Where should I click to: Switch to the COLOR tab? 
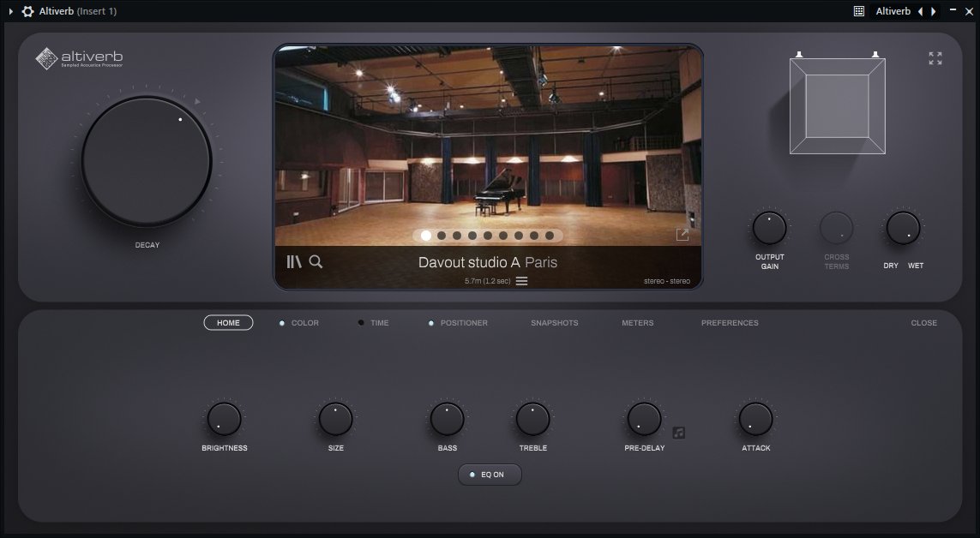coord(305,323)
